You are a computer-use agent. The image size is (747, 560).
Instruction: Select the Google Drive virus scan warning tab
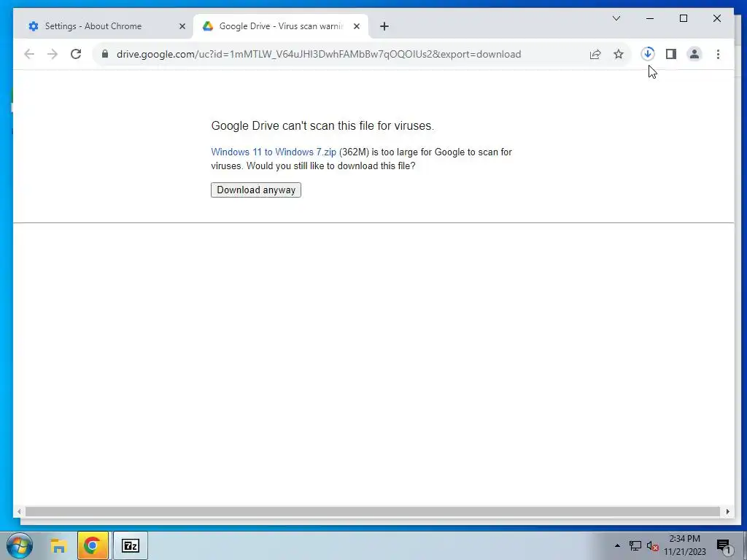(x=281, y=26)
